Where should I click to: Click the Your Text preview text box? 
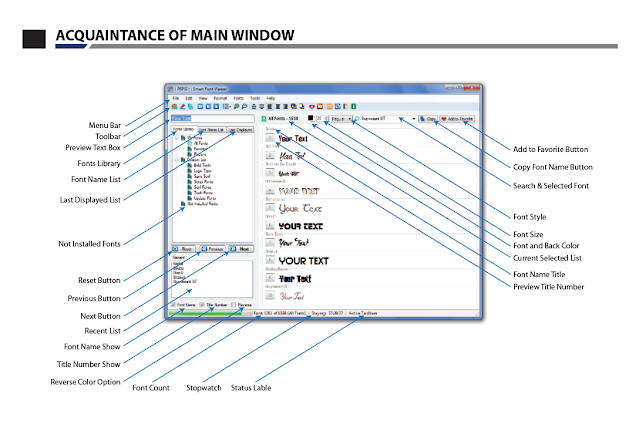(x=212, y=119)
